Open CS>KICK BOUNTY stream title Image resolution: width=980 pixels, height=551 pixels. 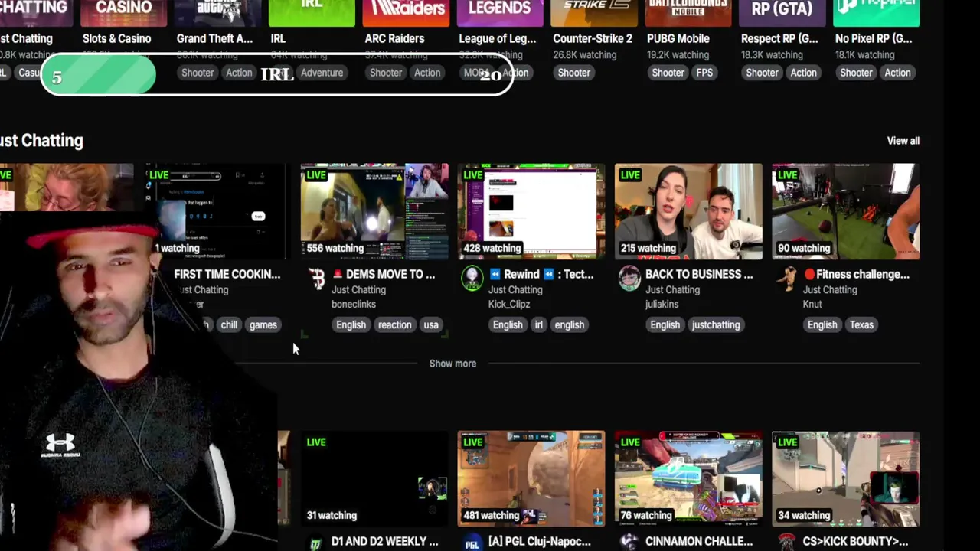pyautogui.click(x=855, y=541)
